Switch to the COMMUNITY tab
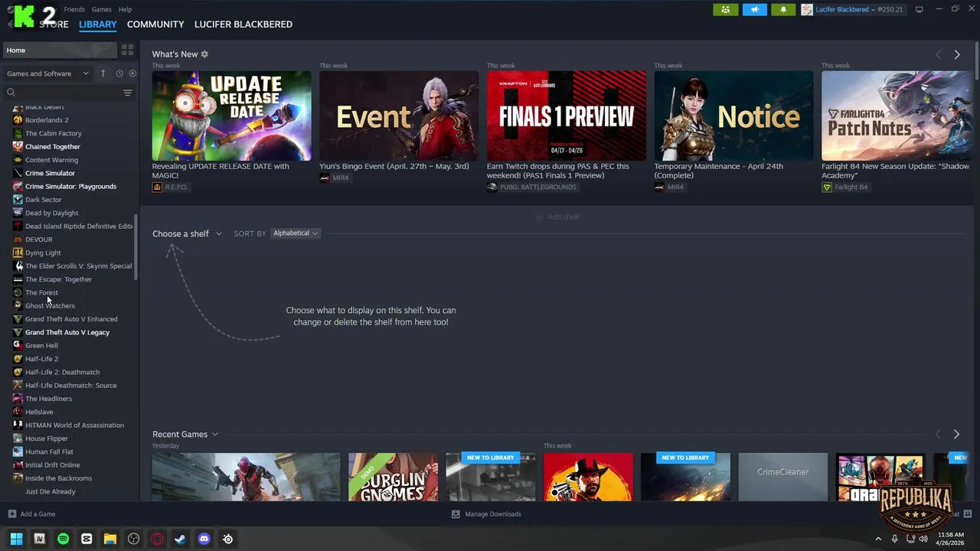 click(x=155, y=24)
